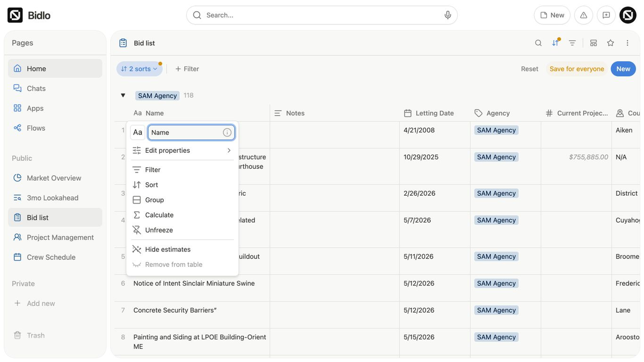
Task: Open the filter lines icon in Bid list toolbar
Action: 572,43
